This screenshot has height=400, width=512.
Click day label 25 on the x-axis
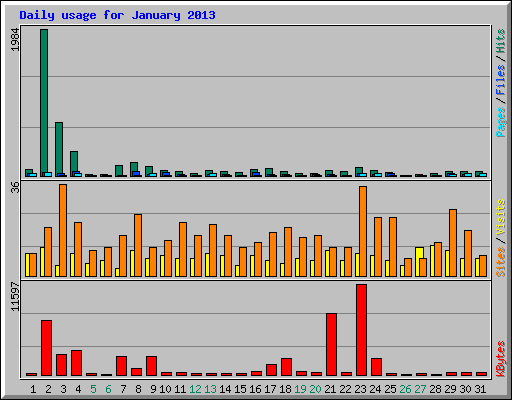coord(390,389)
